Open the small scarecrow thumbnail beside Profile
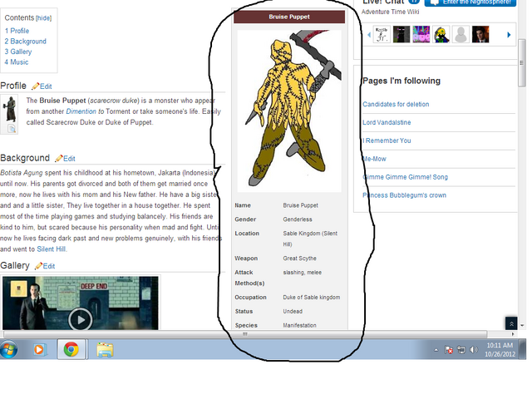The height and width of the screenshot is (399, 532). click(x=10, y=109)
